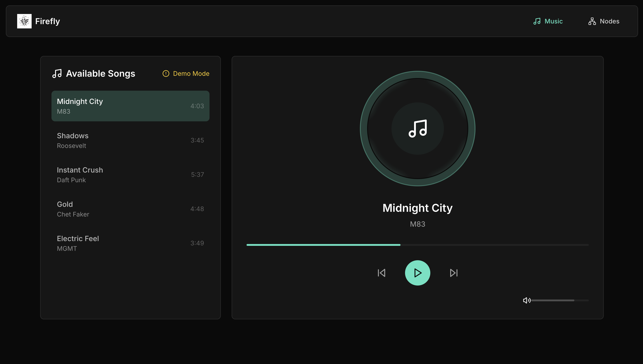
Task: Click the 3:49 duration of Electric Feel
Action: click(x=197, y=243)
